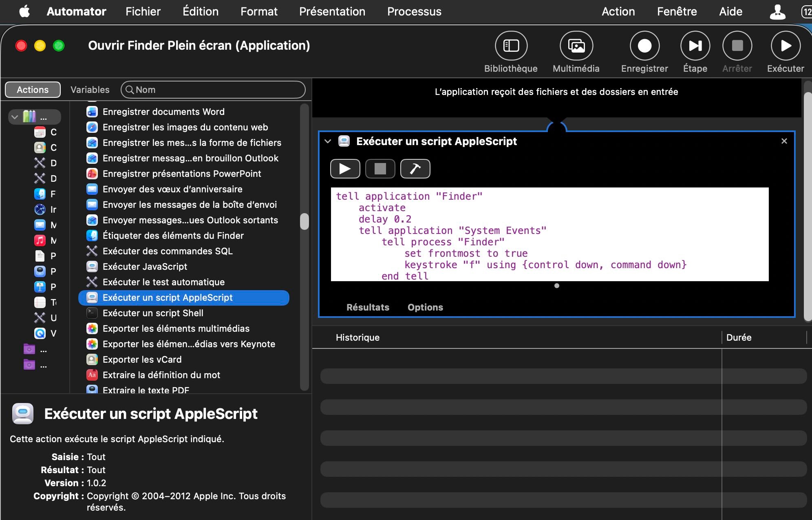Remove the AppleScript action with X

coord(784,141)
